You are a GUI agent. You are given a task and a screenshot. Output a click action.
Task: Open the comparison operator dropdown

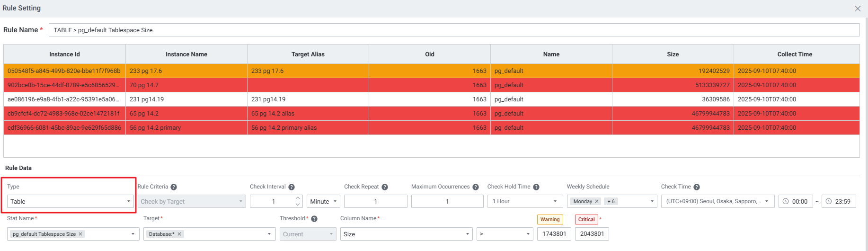pos(505,234)
